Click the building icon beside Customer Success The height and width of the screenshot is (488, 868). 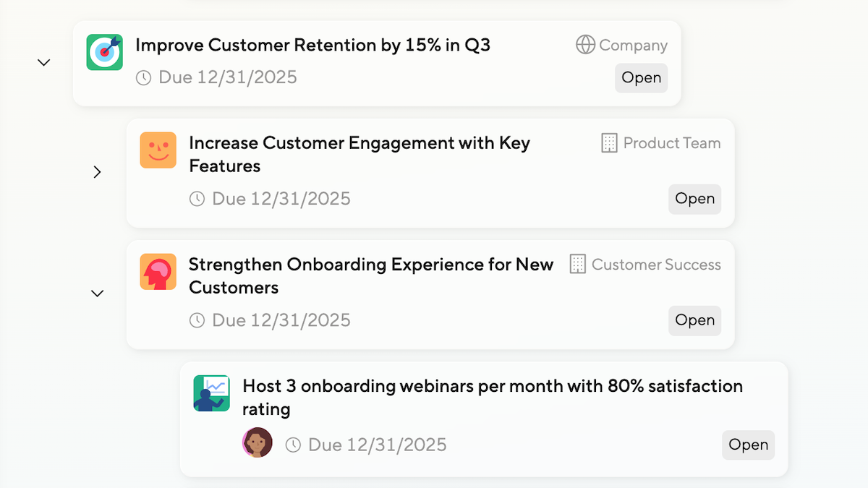pyautogui.click(x=577, y=265)
